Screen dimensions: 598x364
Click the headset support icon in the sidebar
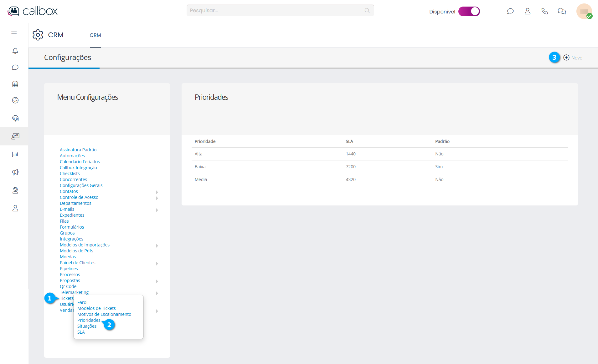[15, 118]
